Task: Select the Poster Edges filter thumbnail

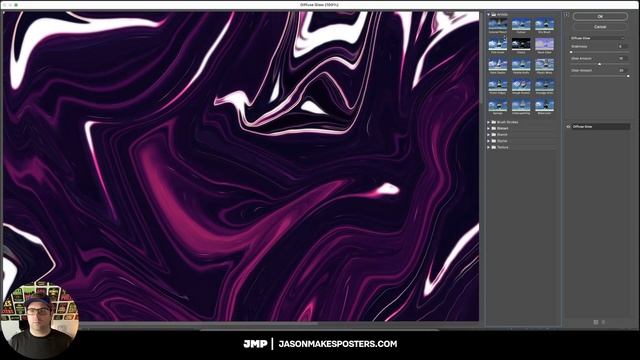Action: (498, 86)
